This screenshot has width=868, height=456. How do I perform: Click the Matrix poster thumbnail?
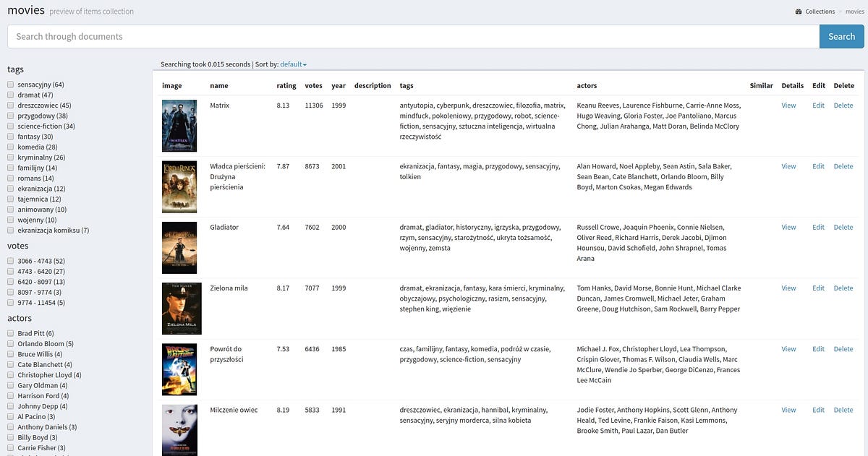coord(179,126)
